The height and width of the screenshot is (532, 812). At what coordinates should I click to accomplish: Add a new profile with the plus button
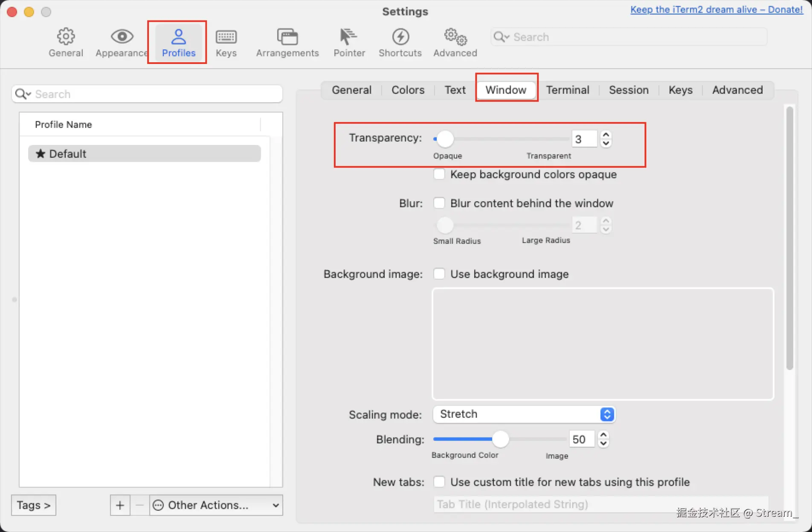point(120,505)
